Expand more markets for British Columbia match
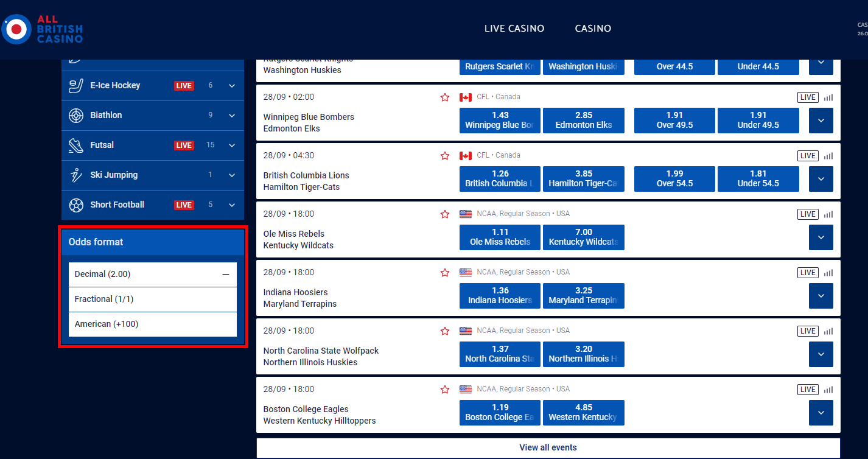Screen dimensions: 868x459 coord(821,179)
